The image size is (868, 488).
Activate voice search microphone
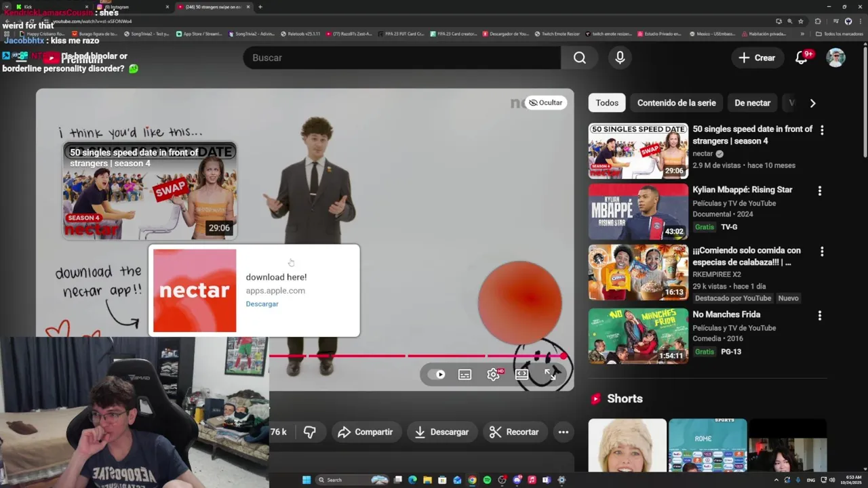pyautogui.click(x=620, y=58)
